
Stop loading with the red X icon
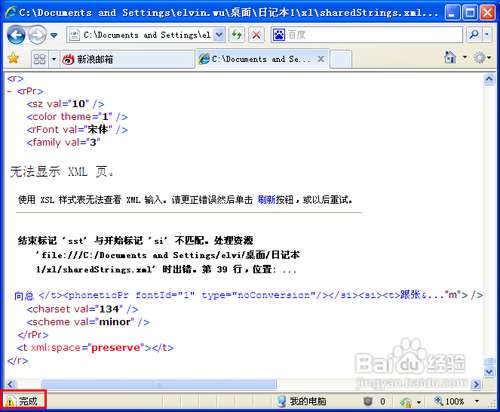(x=256, y=35)
